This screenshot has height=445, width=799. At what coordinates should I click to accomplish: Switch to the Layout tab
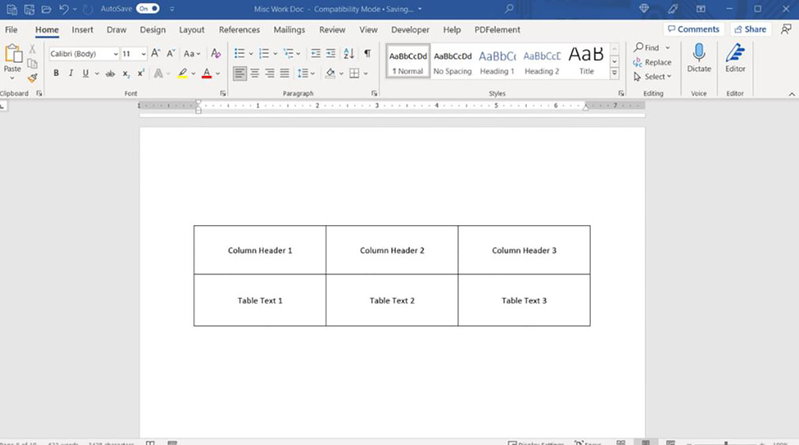coord(192,30)
